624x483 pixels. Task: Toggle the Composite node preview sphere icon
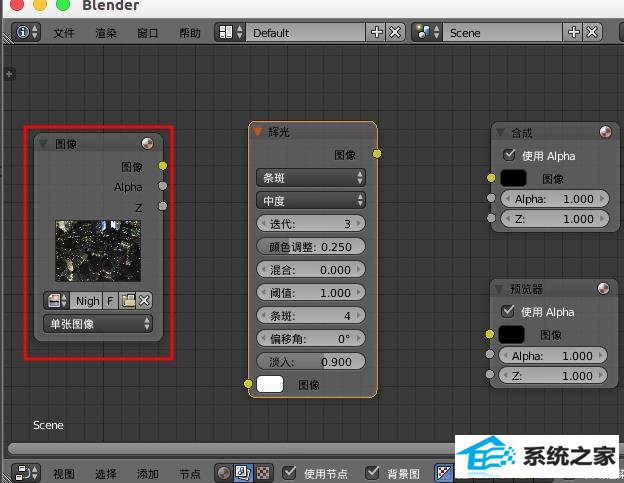(603, 132)
